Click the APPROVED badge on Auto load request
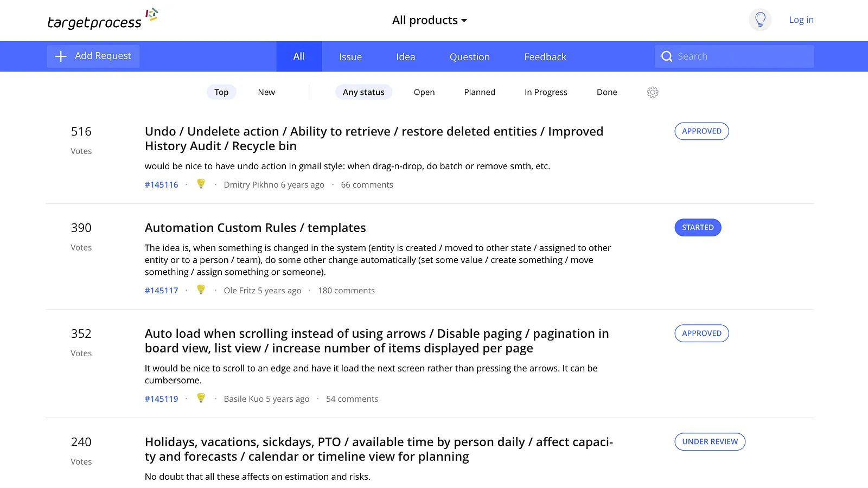868x488 pixels. click(701, 333)
